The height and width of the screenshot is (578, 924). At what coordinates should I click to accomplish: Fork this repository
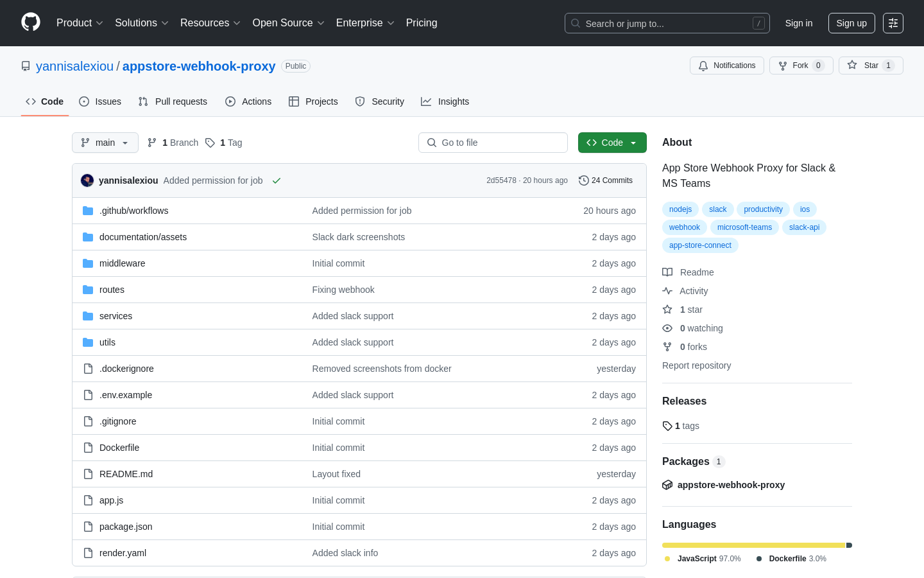coord(801,66)
